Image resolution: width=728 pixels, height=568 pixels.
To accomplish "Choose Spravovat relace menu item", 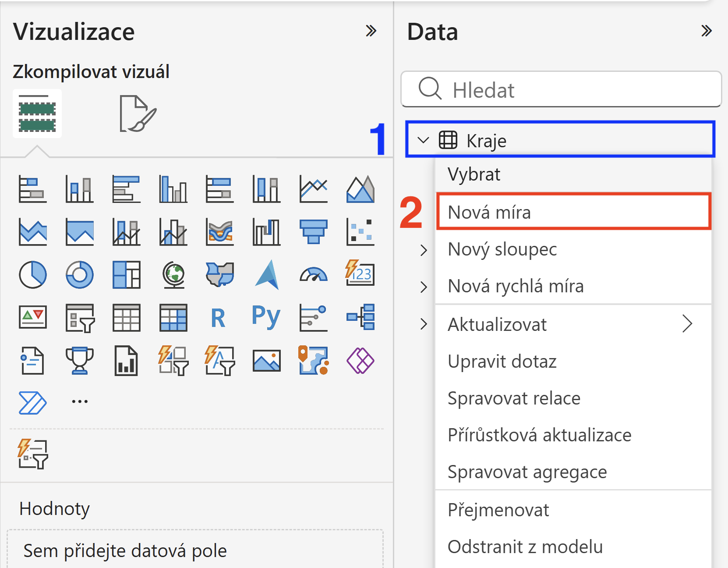I will pyautogui.click(x=573, y=398).
